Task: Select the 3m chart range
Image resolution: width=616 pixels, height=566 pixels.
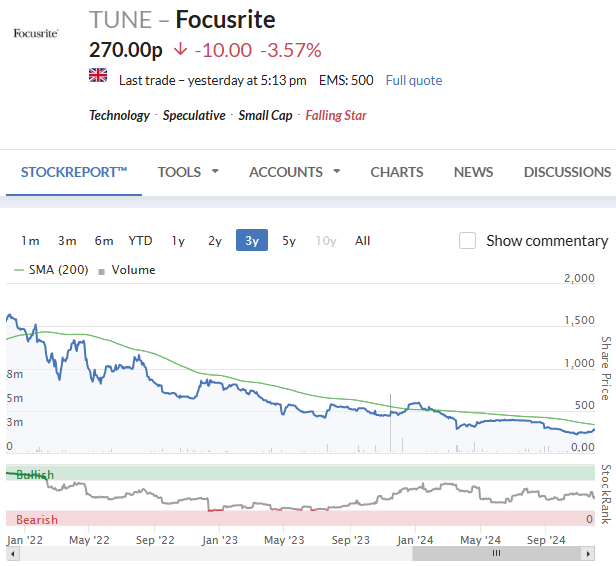Action: click(x=67, y=240)
